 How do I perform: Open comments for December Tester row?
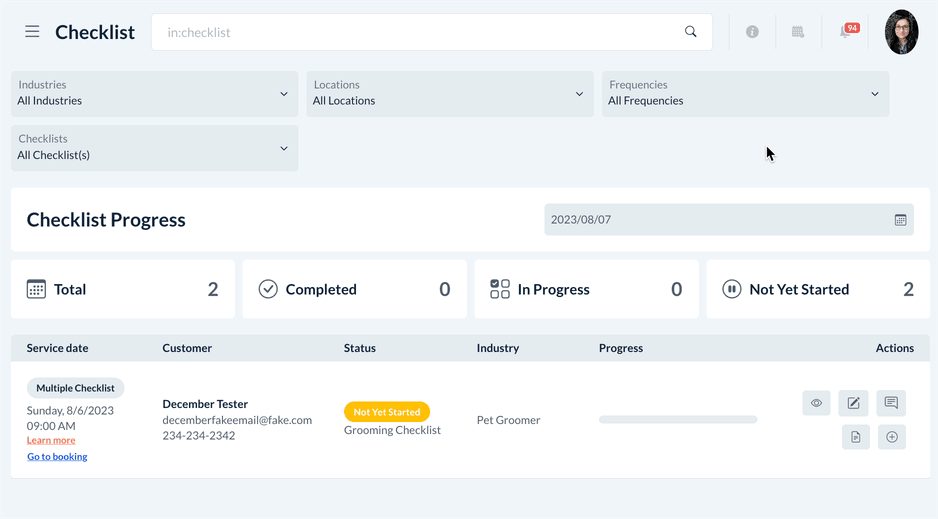tap(891, 403)
